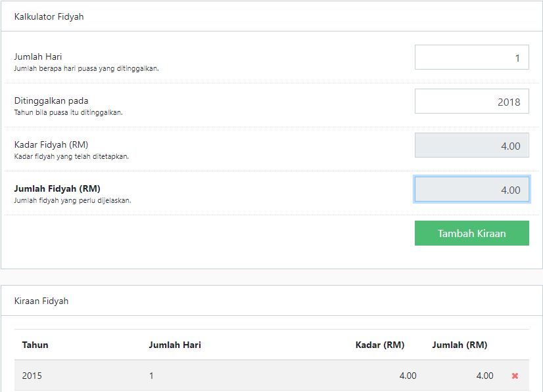Click the Tahun column header
Image resolution: width=543 pixels, height=392 pixels.
click(x=35, y=345)
